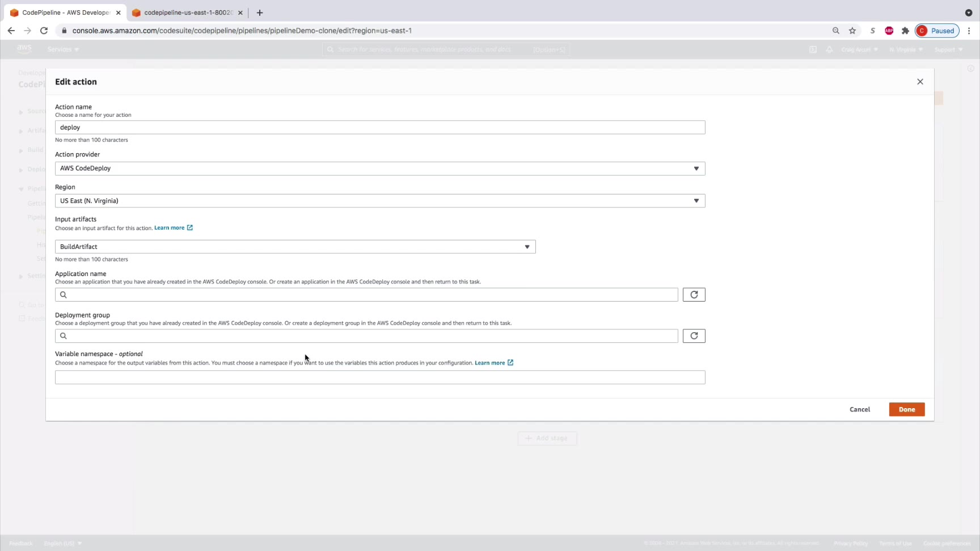The width and height of the screenshot is (980, 551).
Task: Open Learn more link for Input artifacts
Action: [x=174, y=228]
